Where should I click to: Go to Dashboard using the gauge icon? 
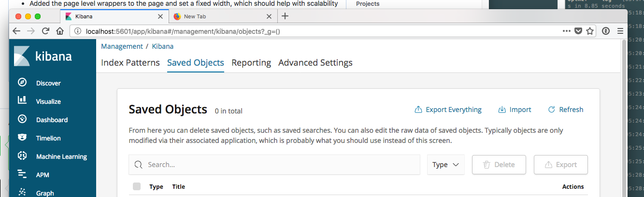[x=22, y=119]
